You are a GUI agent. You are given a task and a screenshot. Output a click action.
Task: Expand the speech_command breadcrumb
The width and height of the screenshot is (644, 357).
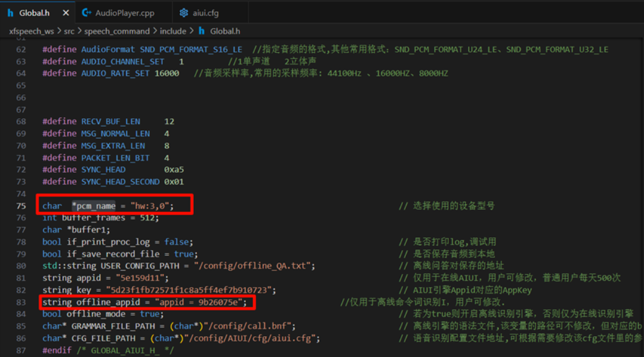click(x=117, y=31)
